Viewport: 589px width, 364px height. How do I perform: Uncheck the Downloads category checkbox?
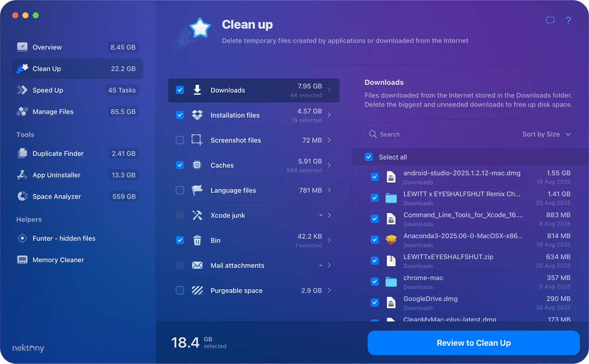pyautogui.click(x=180, y=90)
